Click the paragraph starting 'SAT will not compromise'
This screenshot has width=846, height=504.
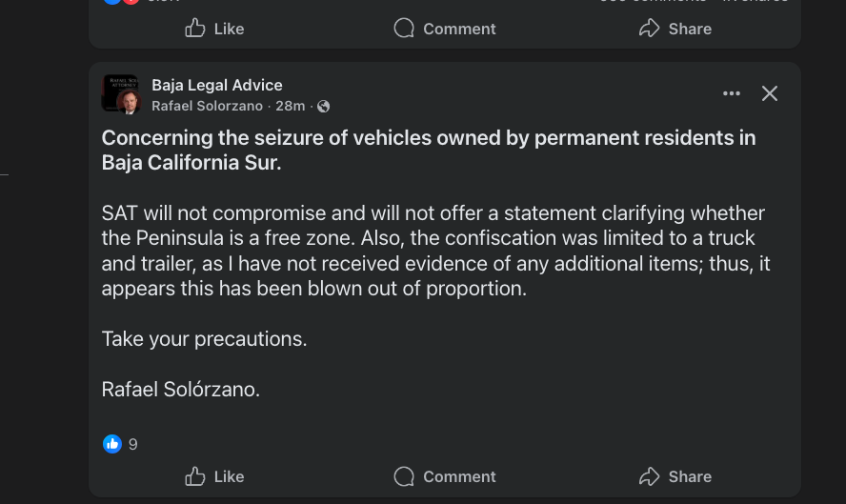[x=433, y=251]
